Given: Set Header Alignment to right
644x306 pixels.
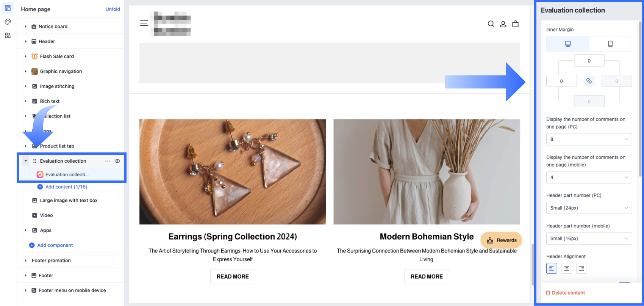Looking at the screenshot, I should tap(581, 268).
